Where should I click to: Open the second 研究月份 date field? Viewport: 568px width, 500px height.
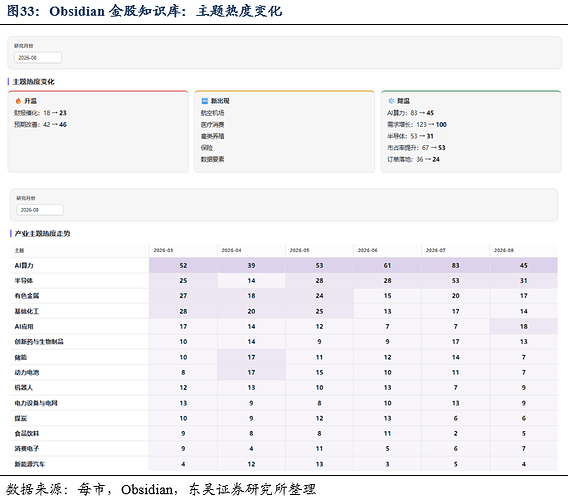[x=40, y=210]
